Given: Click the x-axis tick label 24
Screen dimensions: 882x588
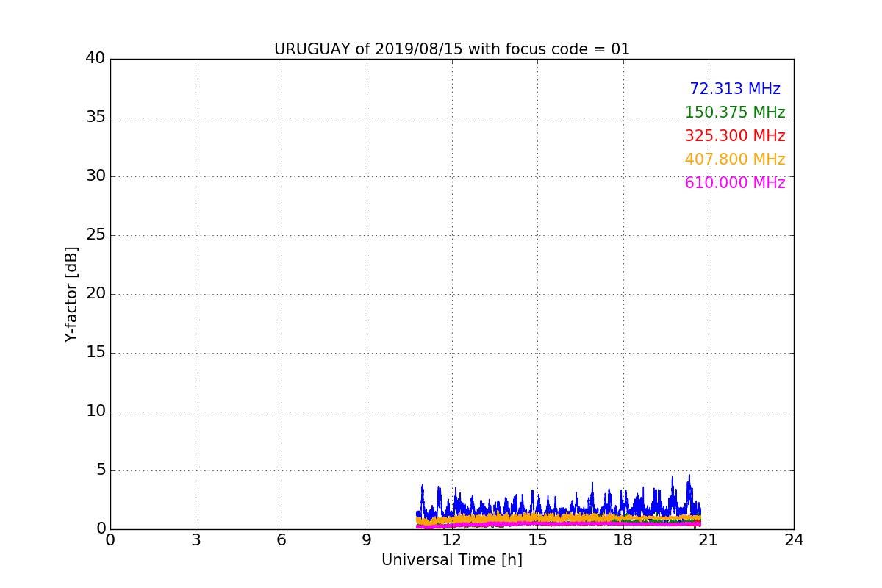Looking at the screenshot, I should [x=794, y=540].
